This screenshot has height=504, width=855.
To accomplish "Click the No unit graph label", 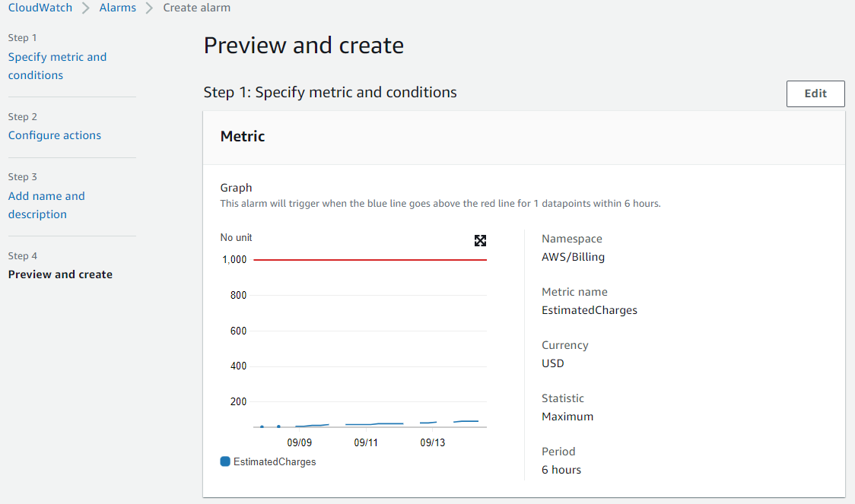I will pos(234,237).
